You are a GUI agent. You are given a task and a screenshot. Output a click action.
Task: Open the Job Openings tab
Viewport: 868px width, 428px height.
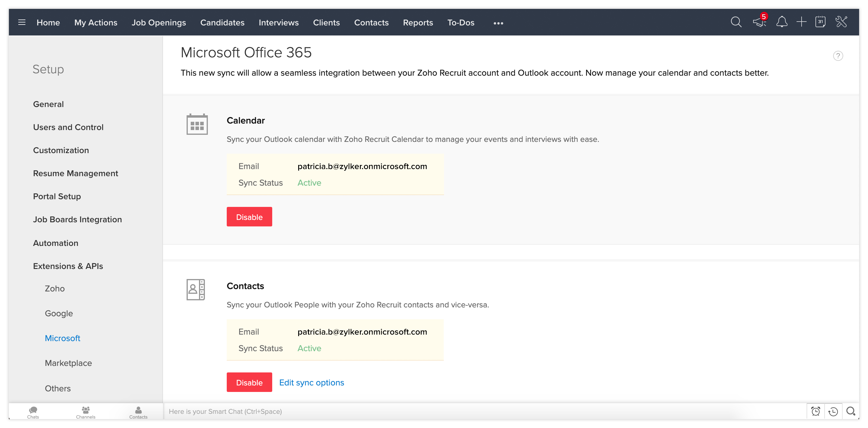(x=158, y=22)
